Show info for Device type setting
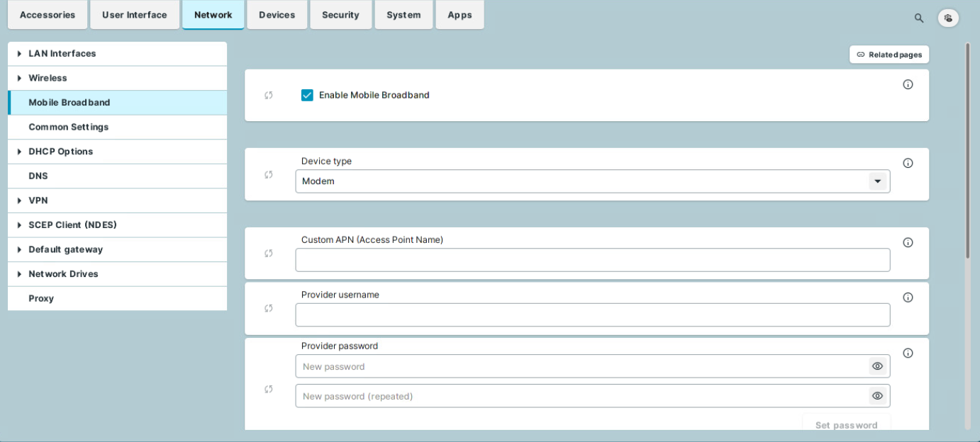The width and height of the screenshot is (980, 442). tap(908, 163)
